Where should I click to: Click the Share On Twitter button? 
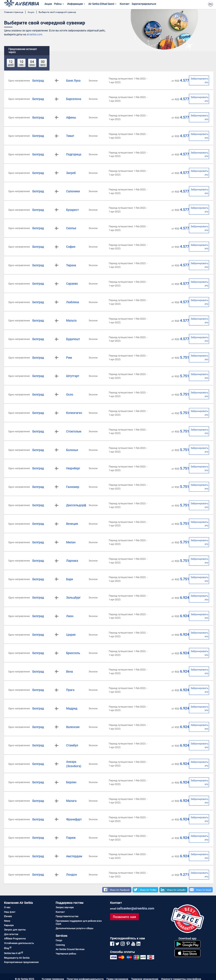(145, 890)
